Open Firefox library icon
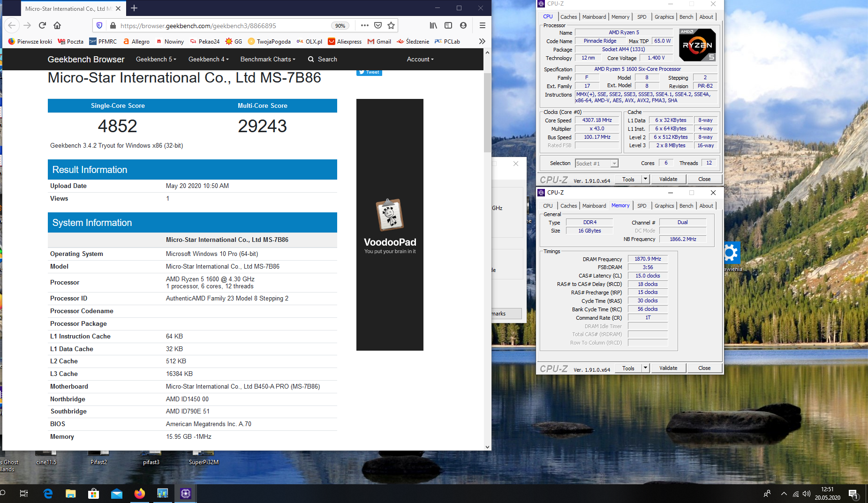 [x=433, y=25]
